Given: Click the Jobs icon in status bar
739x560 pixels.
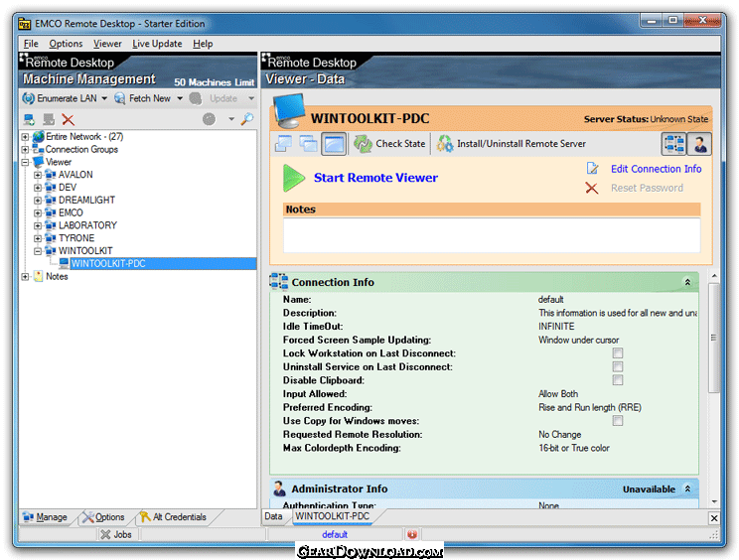Looking at the screenshot, I should coord(105,534).
